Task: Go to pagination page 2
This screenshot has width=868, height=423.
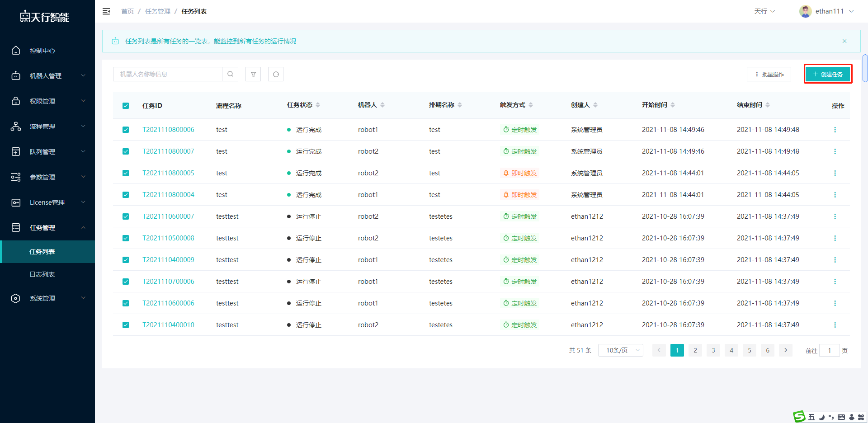Action: click(695, 350)
